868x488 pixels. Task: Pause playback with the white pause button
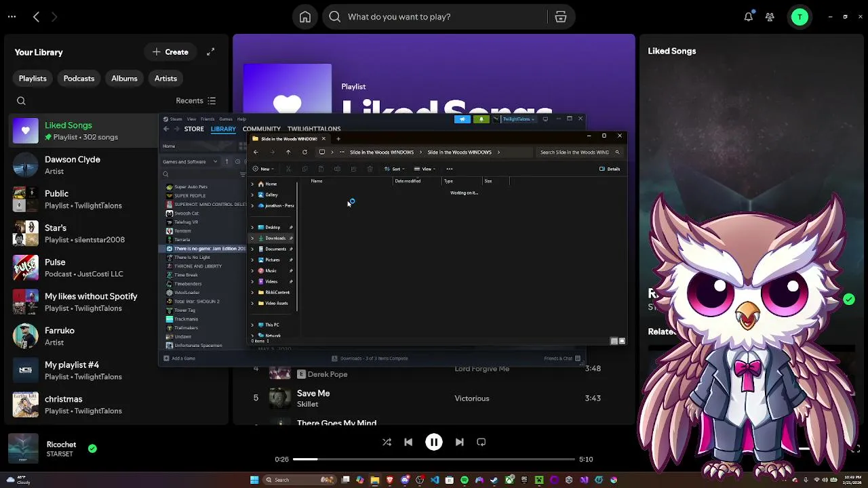coord(434,442)
